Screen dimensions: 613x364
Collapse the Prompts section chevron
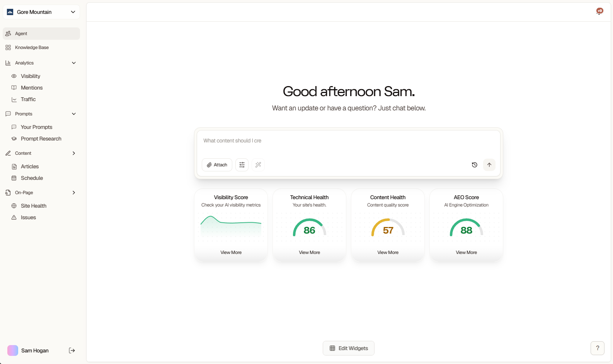click(x=74, y=114)
